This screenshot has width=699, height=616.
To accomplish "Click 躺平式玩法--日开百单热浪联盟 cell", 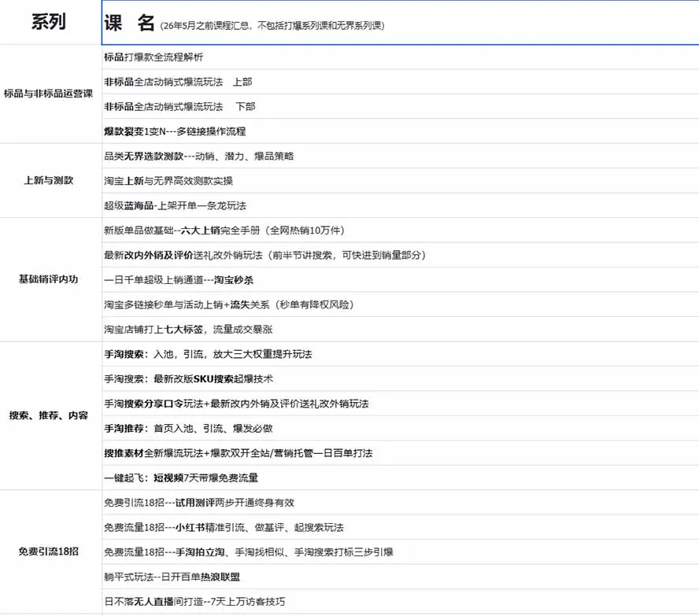I will tap(401, 577).
